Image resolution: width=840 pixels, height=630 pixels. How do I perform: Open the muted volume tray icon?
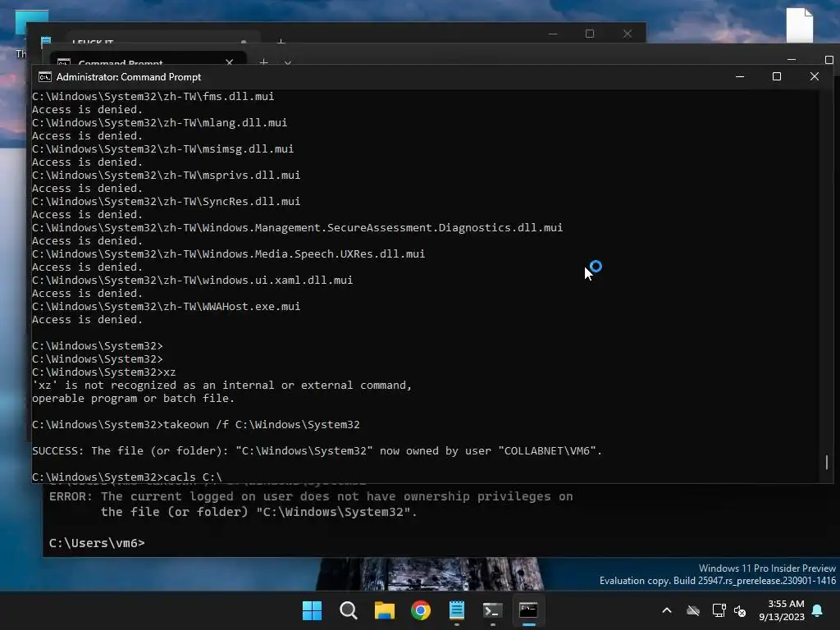point(740,610)
